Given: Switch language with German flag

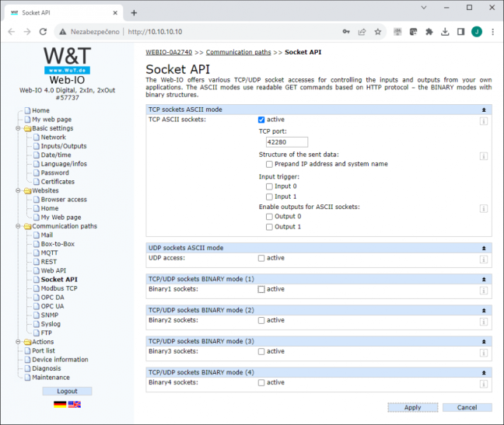Looking at the screenshot, I should [60, 405].
